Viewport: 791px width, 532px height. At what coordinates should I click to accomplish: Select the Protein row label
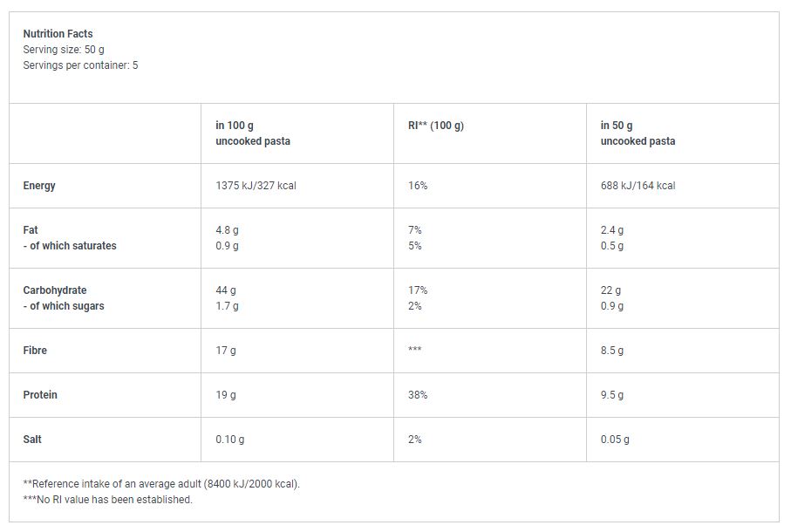coord(40,395)
